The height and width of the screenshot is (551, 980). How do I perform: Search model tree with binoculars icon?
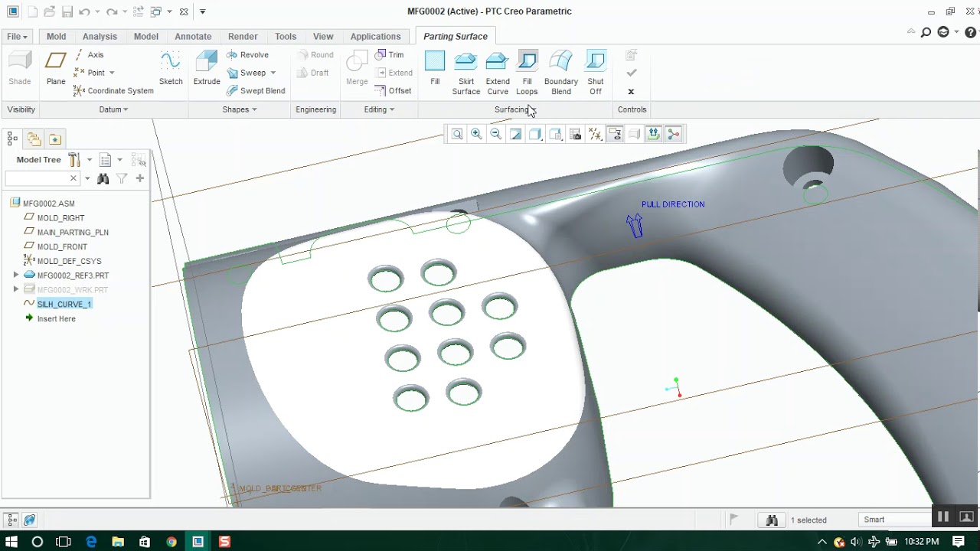pos(103,178)
